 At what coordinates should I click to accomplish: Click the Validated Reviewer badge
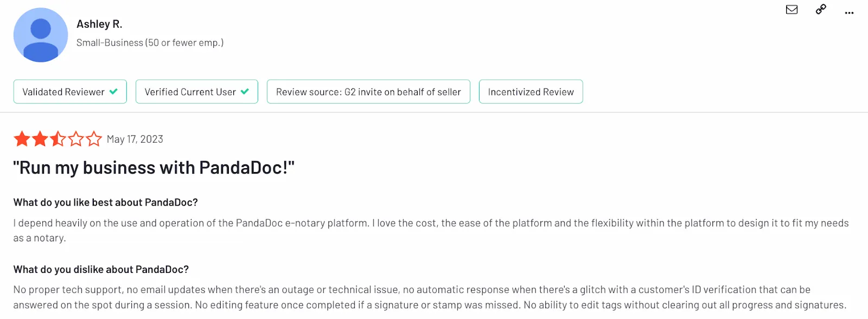[x=69, y=91]
